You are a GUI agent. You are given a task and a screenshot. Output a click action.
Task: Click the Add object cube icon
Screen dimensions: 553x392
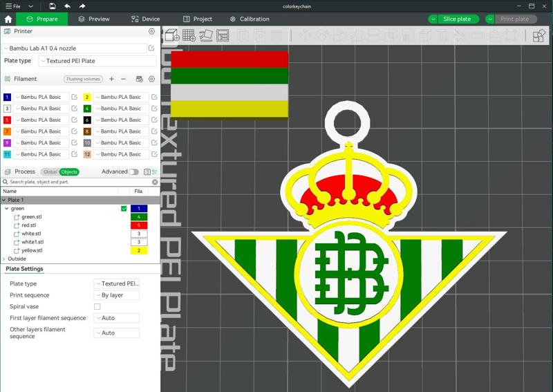pos(172,35)
